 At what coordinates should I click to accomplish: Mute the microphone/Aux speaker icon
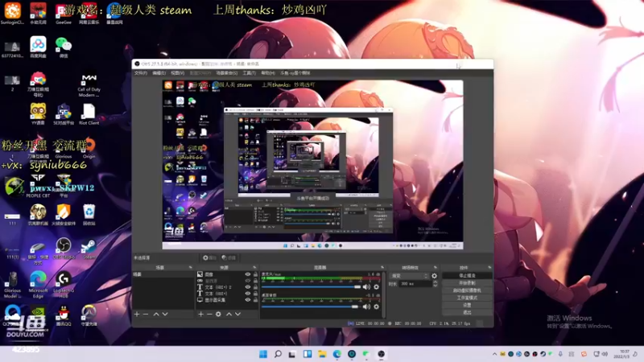click(x=366, y=287)
